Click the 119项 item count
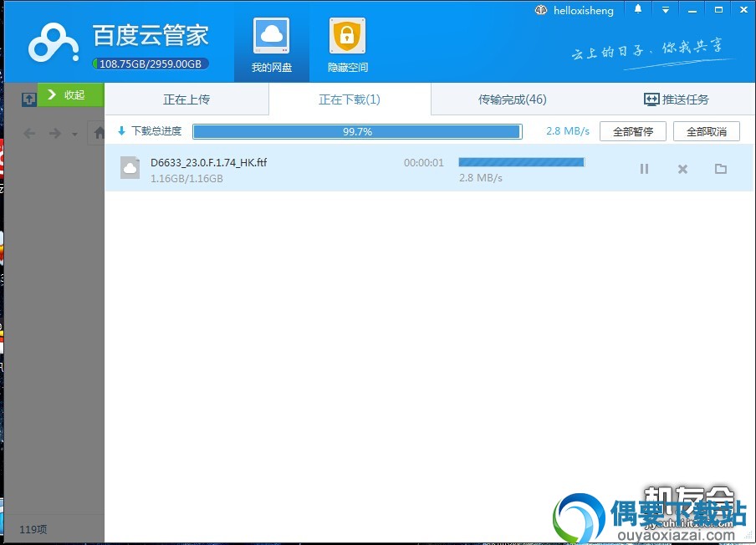The image size is (756, 545). pos(33,529)
